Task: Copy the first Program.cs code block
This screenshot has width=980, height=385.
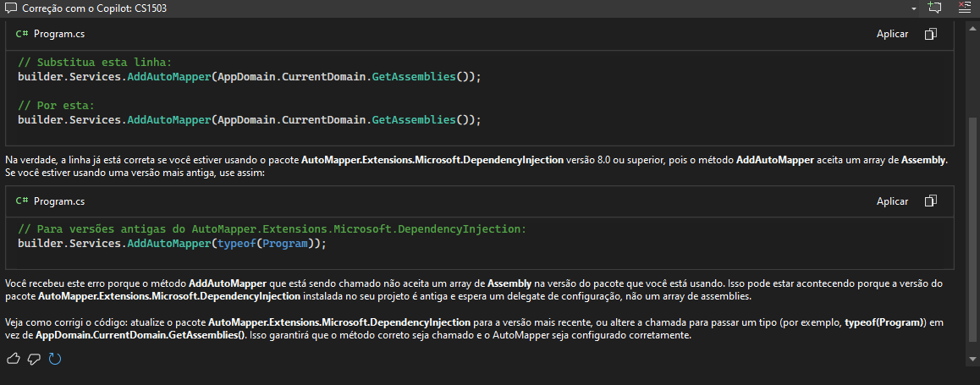Action: click(931, 34)
